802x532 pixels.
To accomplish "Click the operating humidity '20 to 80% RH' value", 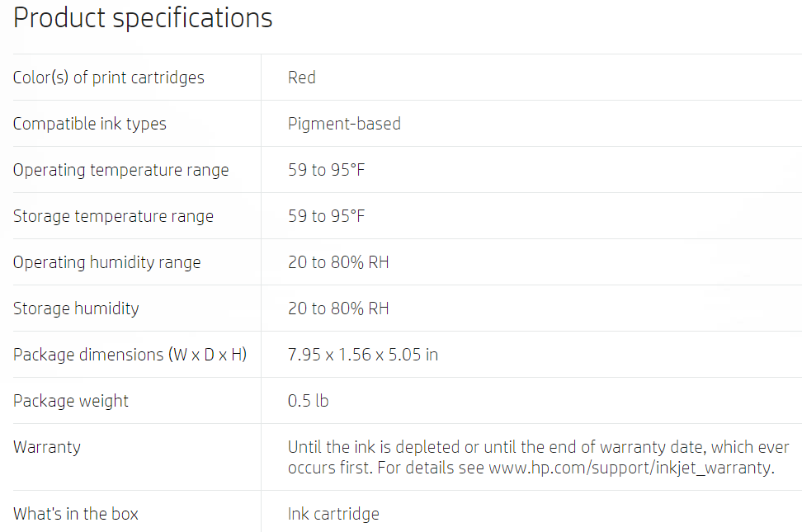I will click(338, 262).
